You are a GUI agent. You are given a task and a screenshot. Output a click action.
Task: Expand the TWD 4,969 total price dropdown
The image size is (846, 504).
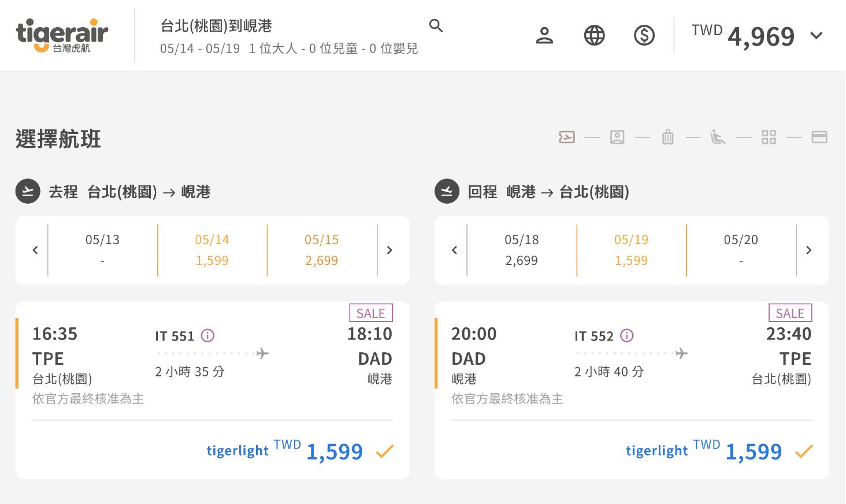tap(816, 36)
